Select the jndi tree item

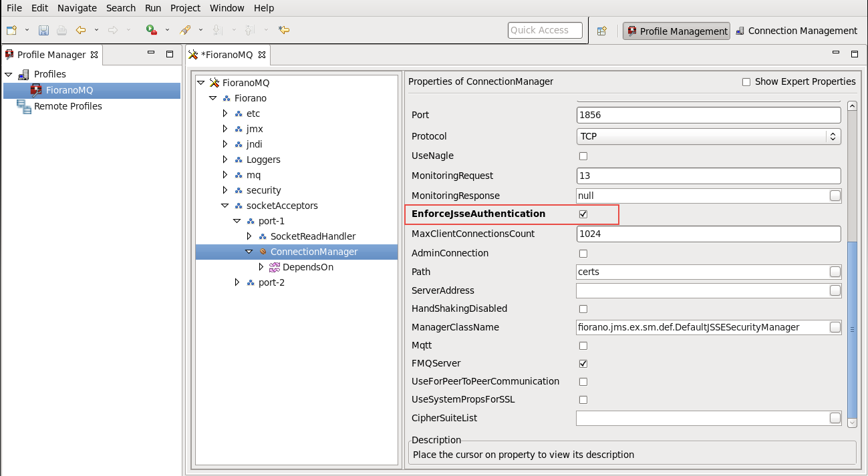coord(254,144)
